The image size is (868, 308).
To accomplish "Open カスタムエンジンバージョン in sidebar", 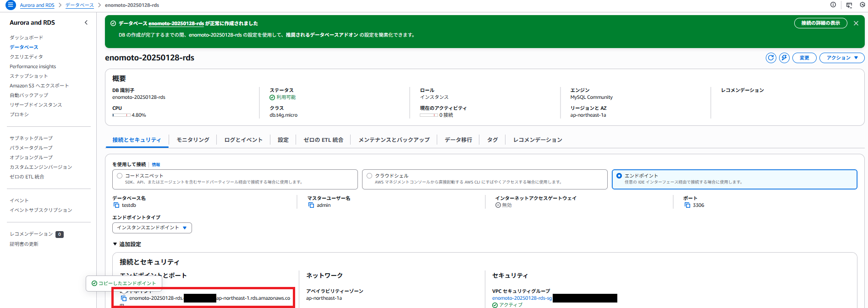I will pos(41,167).
